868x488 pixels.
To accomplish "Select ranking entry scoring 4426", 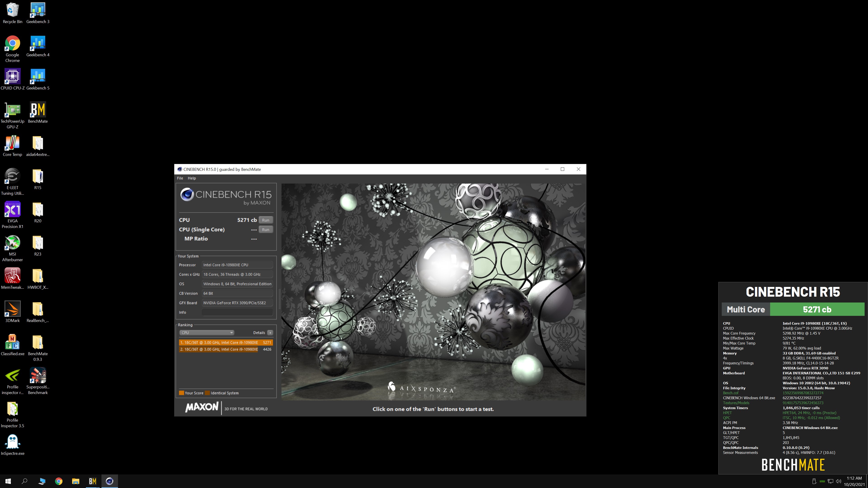I will click(x=226, y=349).
